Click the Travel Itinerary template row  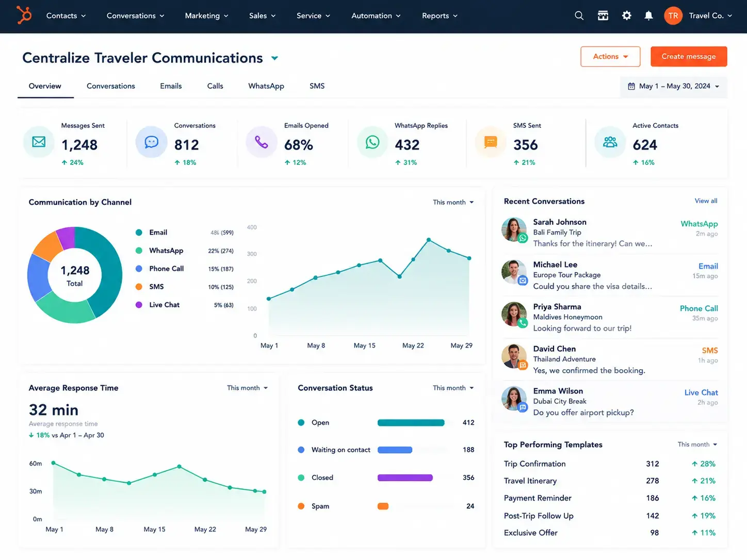[610, 481]
